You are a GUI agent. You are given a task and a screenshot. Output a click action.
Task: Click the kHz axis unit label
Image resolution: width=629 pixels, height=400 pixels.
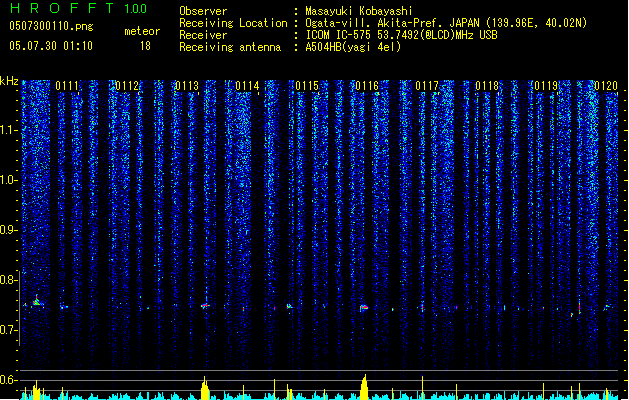pos(9,81)
